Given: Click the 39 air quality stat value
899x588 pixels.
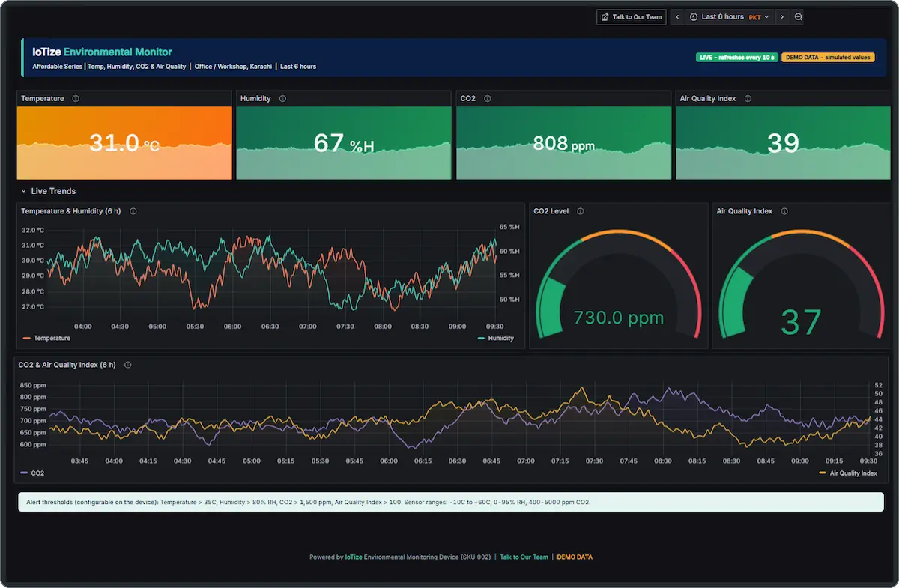Looking at the screenshot, I should click(x=783, y=143).
